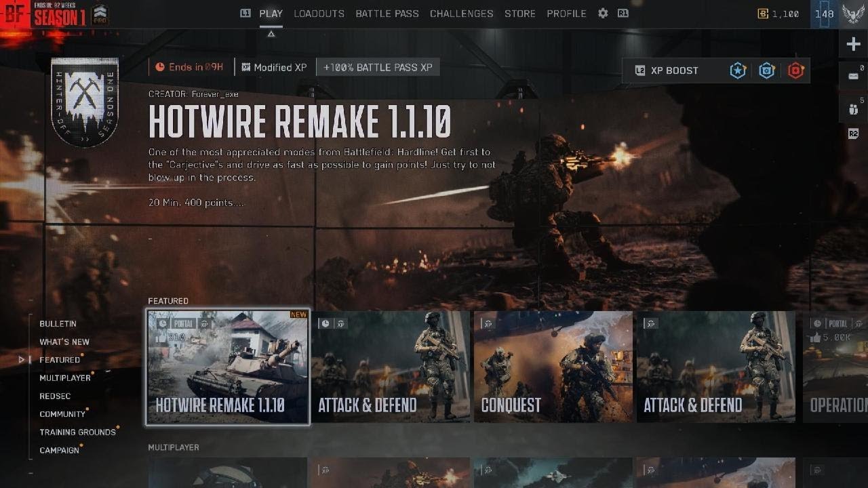
Task: Click the MULTIPLAYER section heading below the cards
Action: (x=174, y=447)
